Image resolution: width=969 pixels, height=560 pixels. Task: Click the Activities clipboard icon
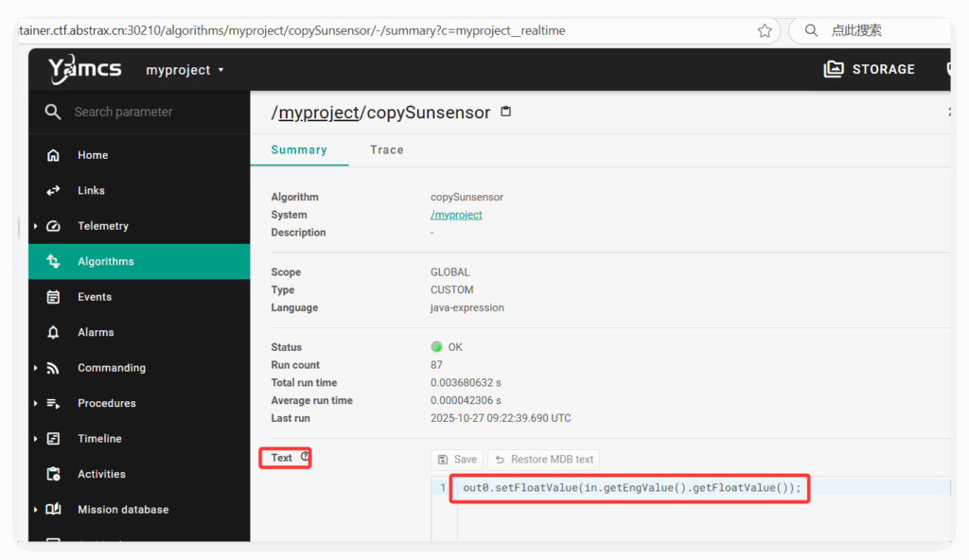pyautogui.click(x=54, y=474)
